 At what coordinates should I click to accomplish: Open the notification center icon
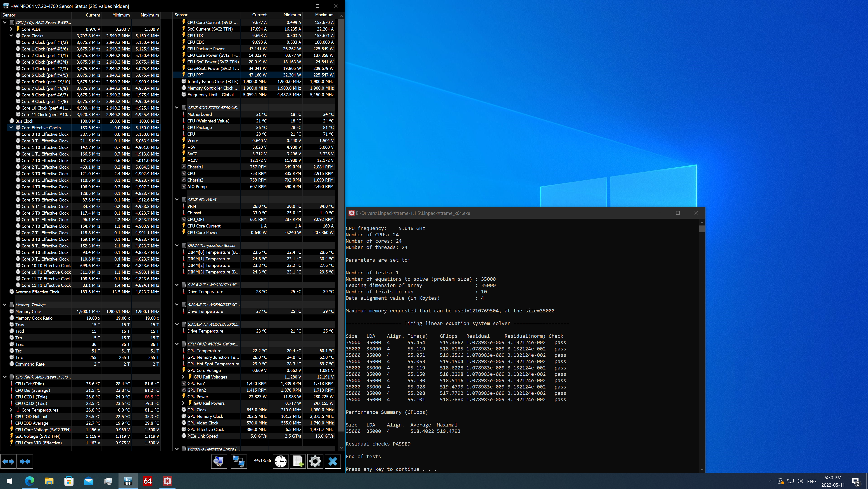[x=856, y=481]
